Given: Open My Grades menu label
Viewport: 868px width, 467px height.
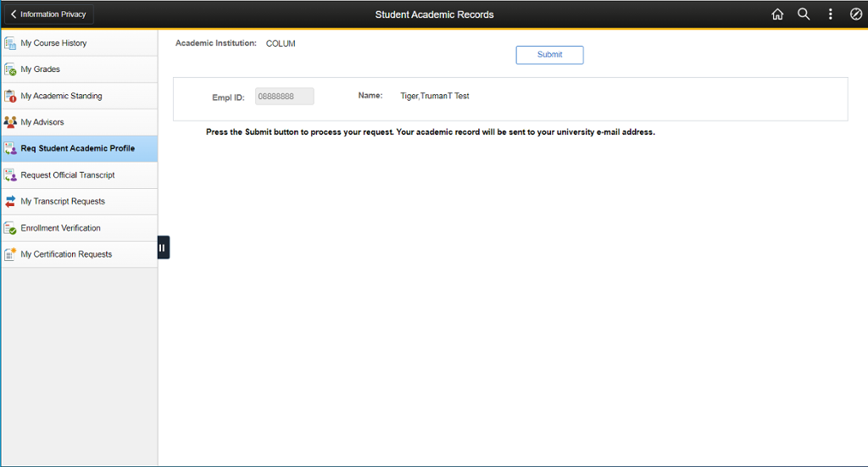Looking at the screenshot, I should click(41, 69).
